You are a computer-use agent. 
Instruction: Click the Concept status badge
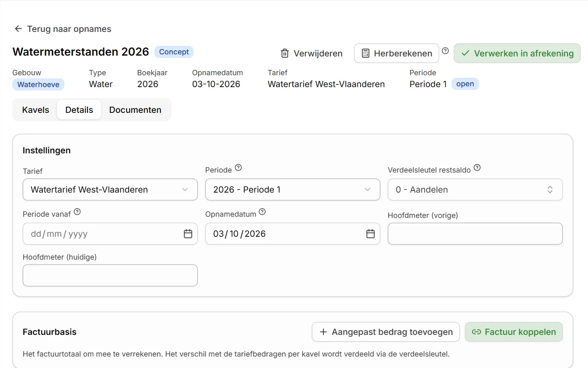174,52
